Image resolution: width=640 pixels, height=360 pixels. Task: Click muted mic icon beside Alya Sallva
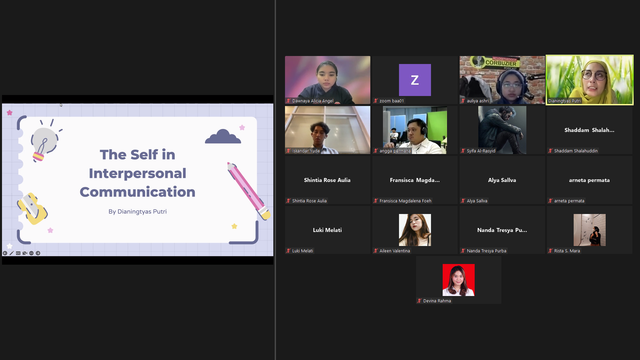(463, 201)
